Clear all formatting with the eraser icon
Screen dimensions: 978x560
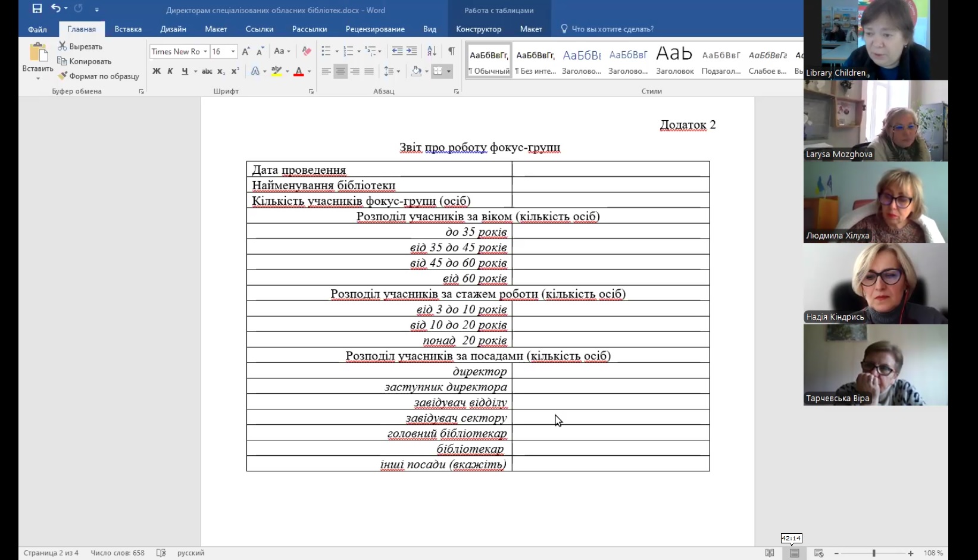(x=307, y=51)
